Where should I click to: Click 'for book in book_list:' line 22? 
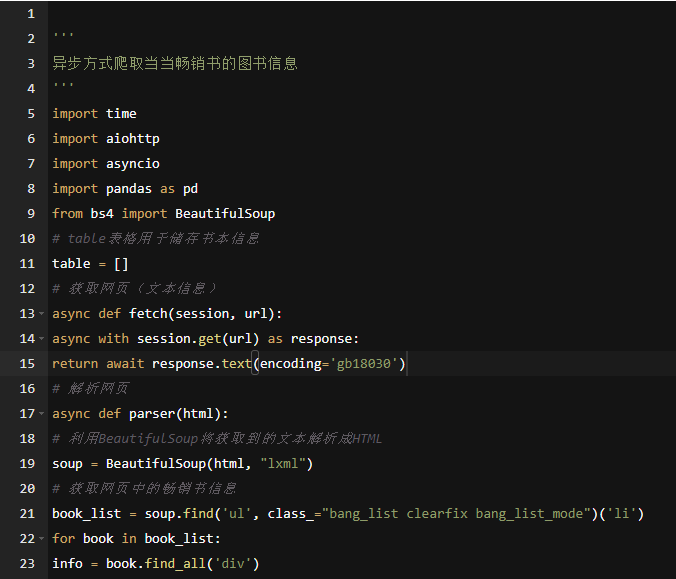[136, 539]
